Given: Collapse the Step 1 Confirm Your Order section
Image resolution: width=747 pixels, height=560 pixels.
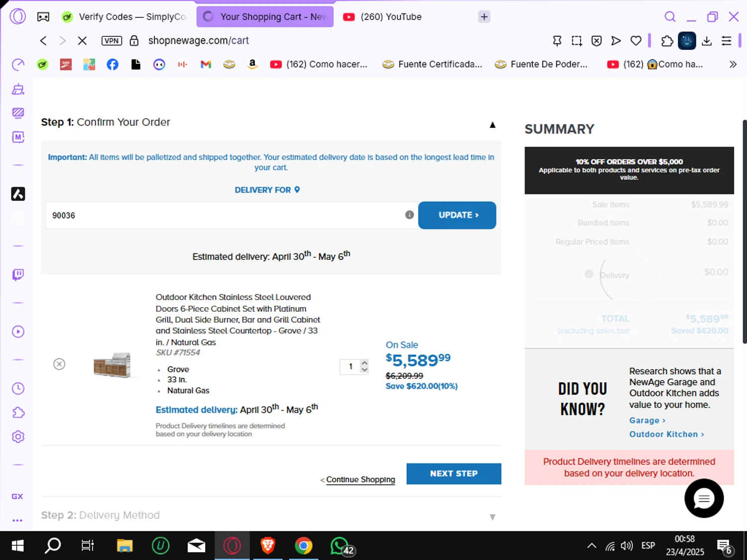Looking at the screenshot, I should tap(493, 125).
